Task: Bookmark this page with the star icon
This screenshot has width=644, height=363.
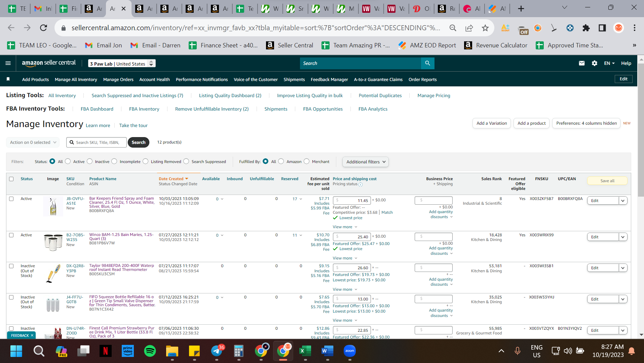Action: [x=485, y=28]
